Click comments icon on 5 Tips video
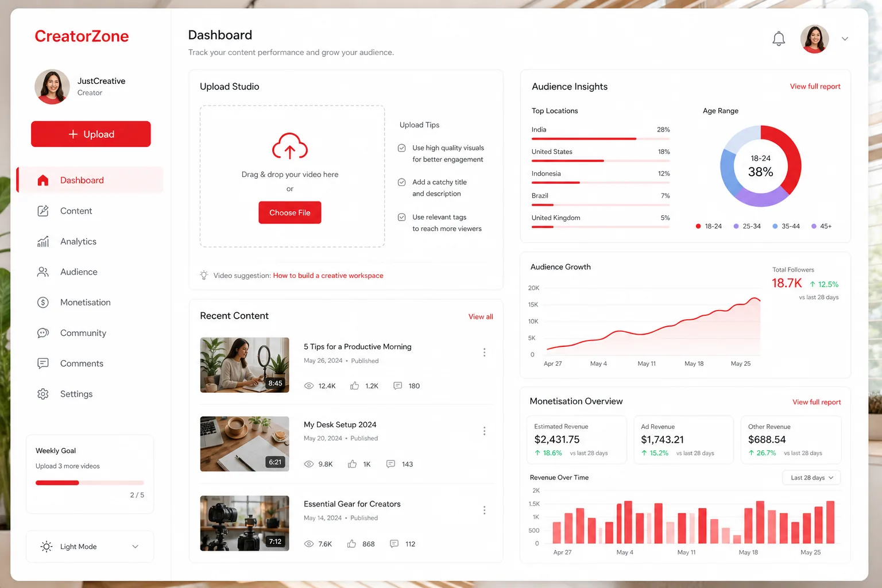Viewport: 882px width, 588px height. pos(397,386)
